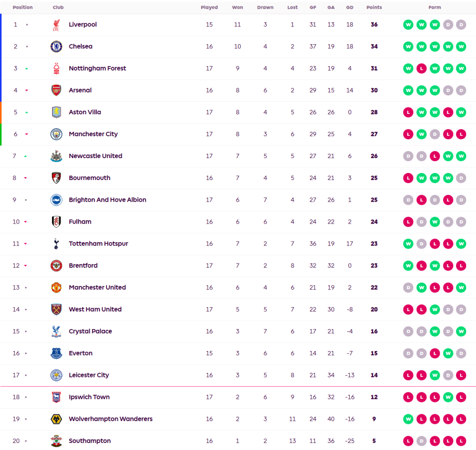Click the Newcastle United crest
This screenshot has width=476, height=450.
56,156
